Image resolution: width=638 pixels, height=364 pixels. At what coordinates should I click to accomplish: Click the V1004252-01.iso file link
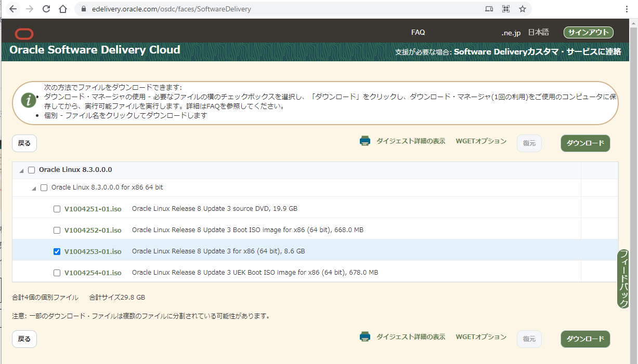coord(93,231)
